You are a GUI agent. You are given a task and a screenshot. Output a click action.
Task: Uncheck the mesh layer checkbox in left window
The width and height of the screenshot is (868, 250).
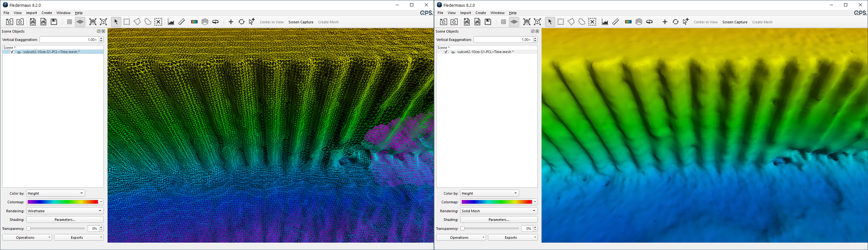[12, 52]
